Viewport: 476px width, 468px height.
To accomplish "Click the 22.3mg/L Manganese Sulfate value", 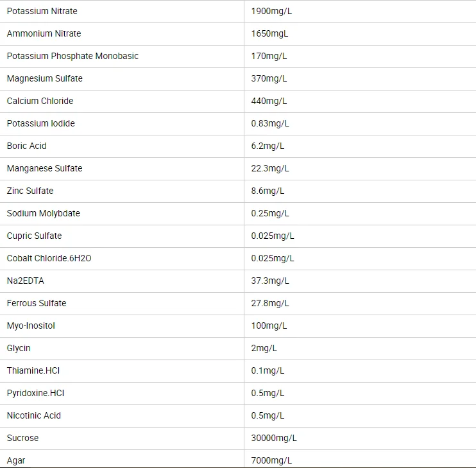I will 270,168.
